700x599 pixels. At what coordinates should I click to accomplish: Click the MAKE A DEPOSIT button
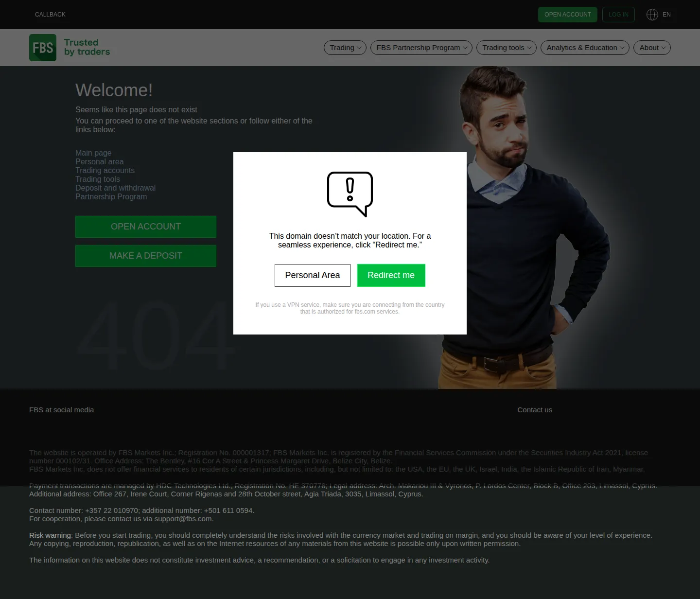pyautogui.click(x=146, y=256)
